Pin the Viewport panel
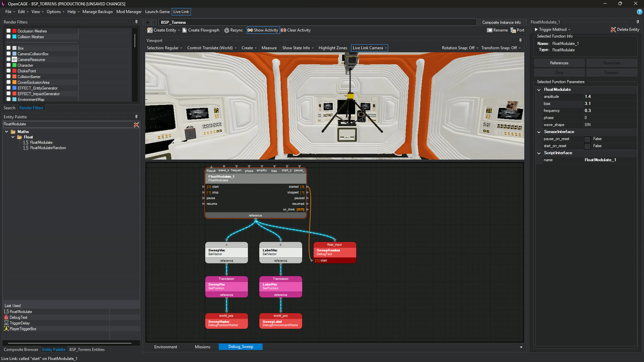The image size is (644, 362). (x=520, y=41)
